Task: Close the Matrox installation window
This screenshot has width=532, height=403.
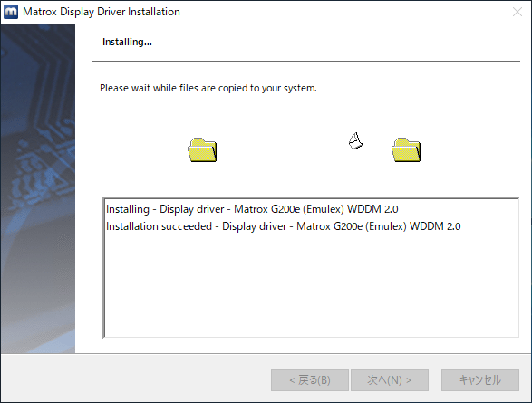Action: (x=517, y=12)
